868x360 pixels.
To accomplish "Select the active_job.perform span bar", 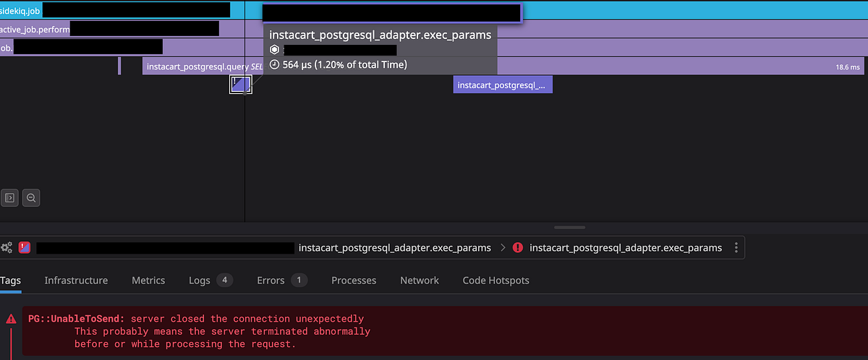I will coord(434,29).
